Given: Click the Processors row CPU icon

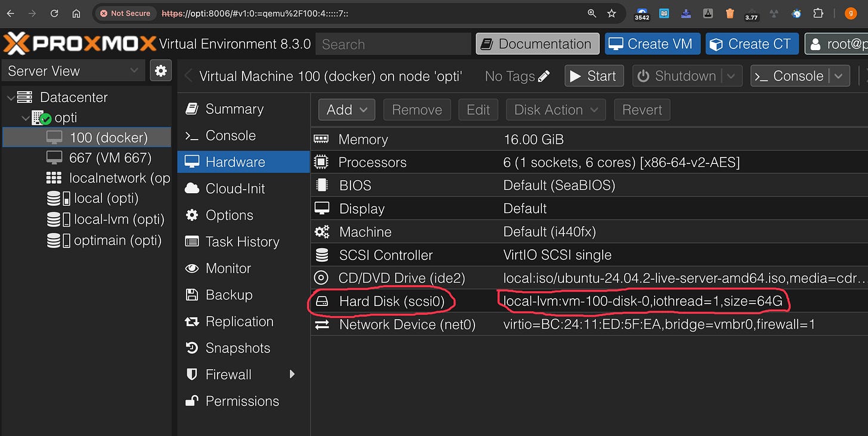Looking at the screenshot, I should click(x=321, y=162).
